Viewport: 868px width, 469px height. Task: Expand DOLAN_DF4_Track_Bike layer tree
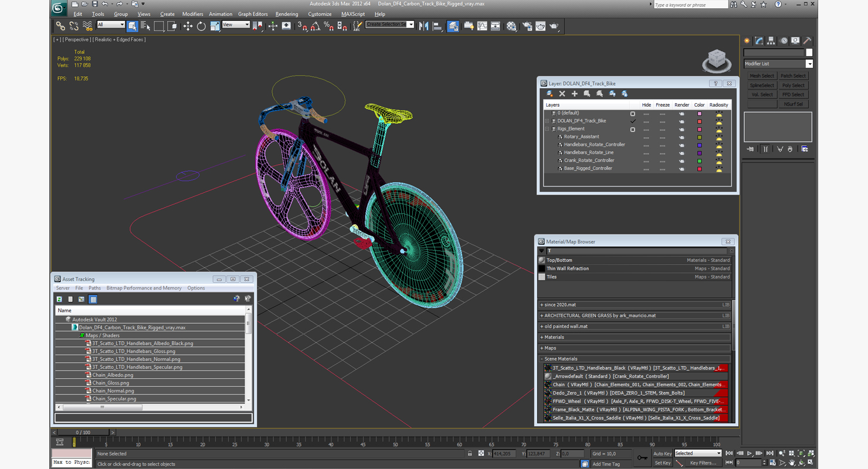coord(547,121)
